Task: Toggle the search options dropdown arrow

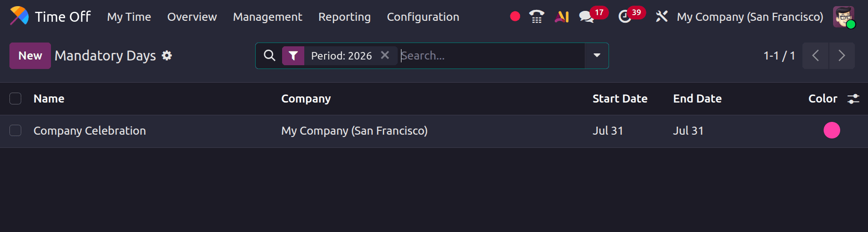Action: pos(597,56)
